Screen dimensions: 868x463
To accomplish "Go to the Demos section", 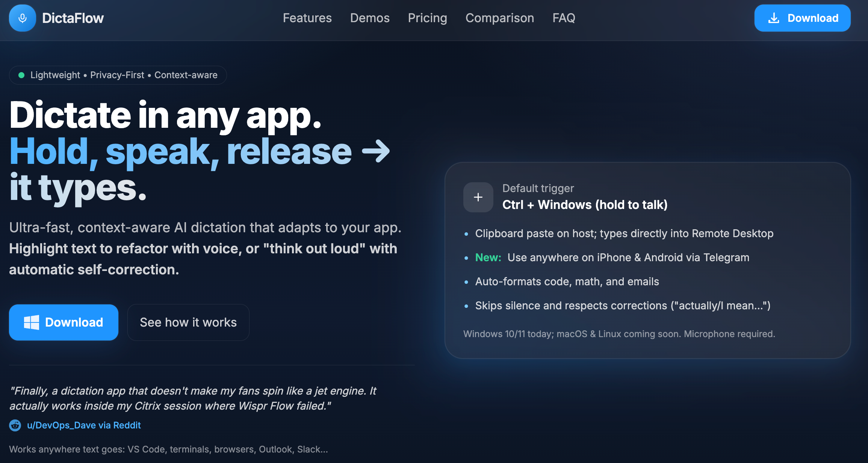I will (370, 18).
